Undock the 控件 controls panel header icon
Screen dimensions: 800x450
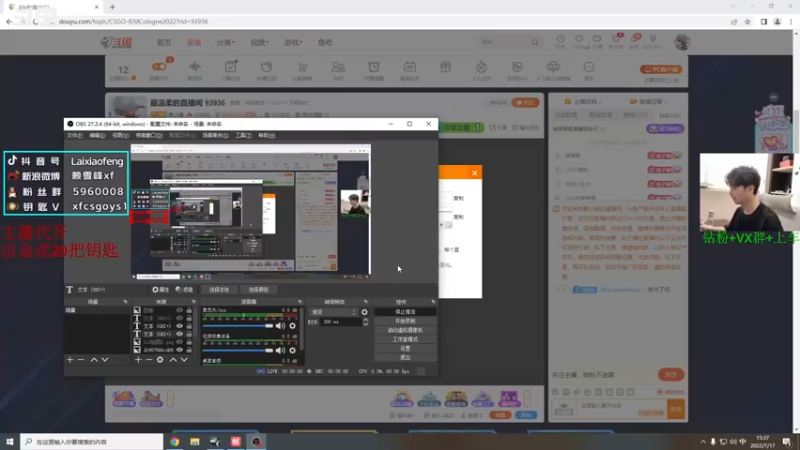433,302
